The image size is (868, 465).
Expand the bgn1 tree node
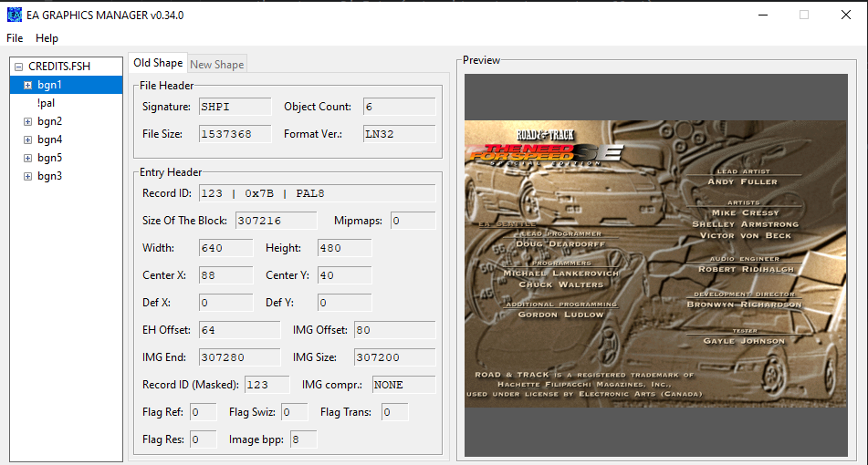click(x=27, y=85)
